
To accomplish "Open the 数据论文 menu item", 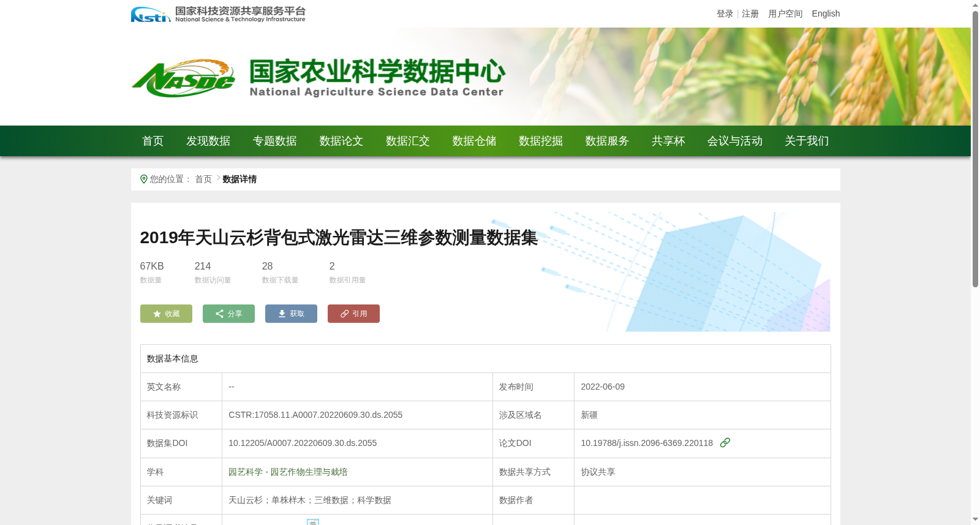I will [341, 141].
